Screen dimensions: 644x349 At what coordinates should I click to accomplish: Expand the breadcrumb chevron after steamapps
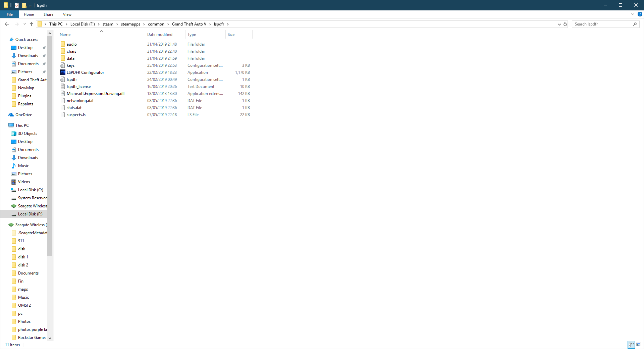point(144,24)
